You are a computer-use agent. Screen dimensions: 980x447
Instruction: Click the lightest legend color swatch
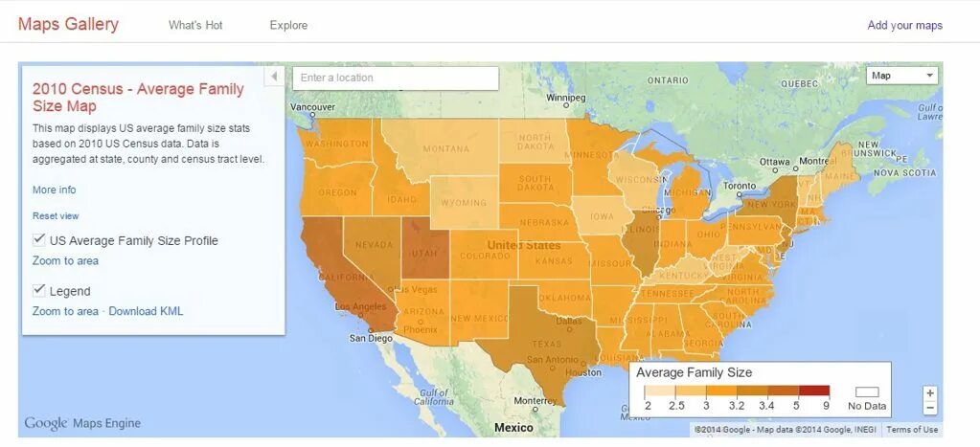coord(659,391)
